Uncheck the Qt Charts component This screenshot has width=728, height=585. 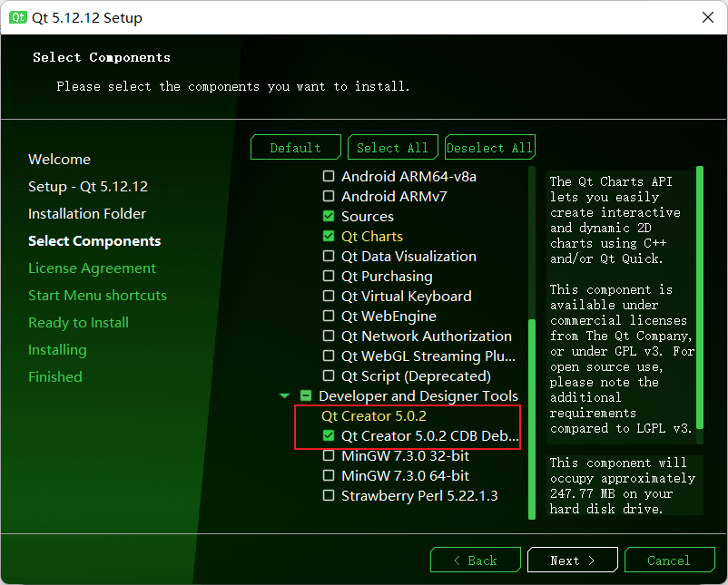point(329,236)
